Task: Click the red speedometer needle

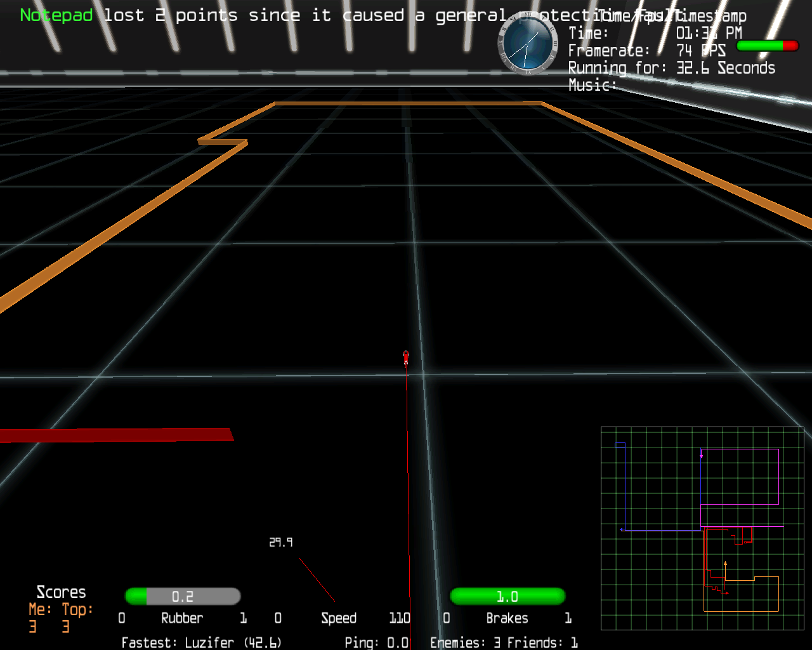Action: point(317,580)
